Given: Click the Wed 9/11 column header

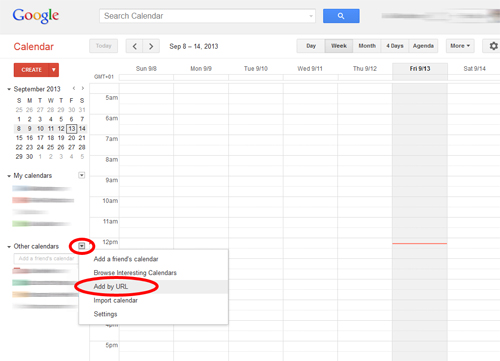Looking at the screenshot, I should pos(310,69).
